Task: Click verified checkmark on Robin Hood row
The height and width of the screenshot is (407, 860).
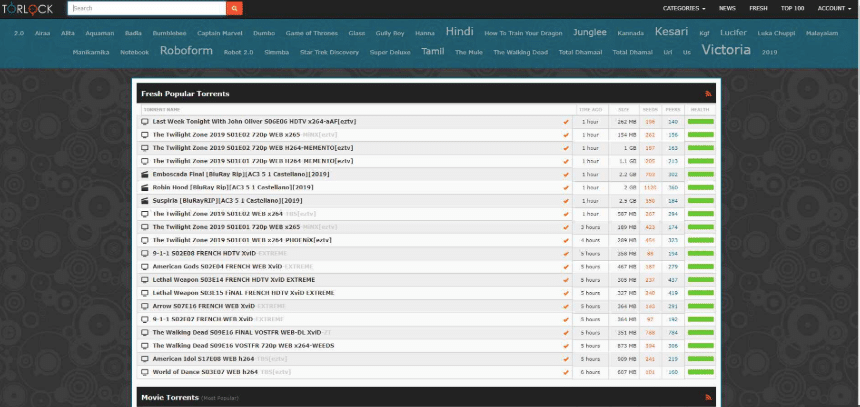Action: 566,188
